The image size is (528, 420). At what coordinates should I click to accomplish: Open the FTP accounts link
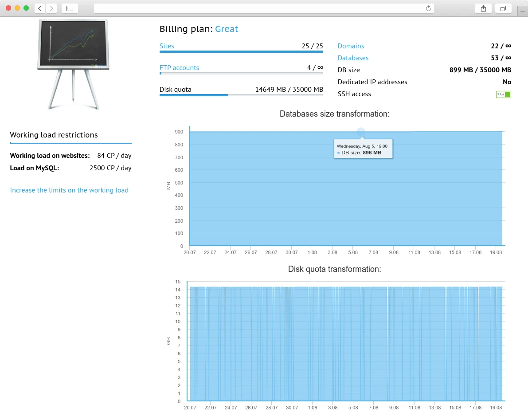pos(179,68)
